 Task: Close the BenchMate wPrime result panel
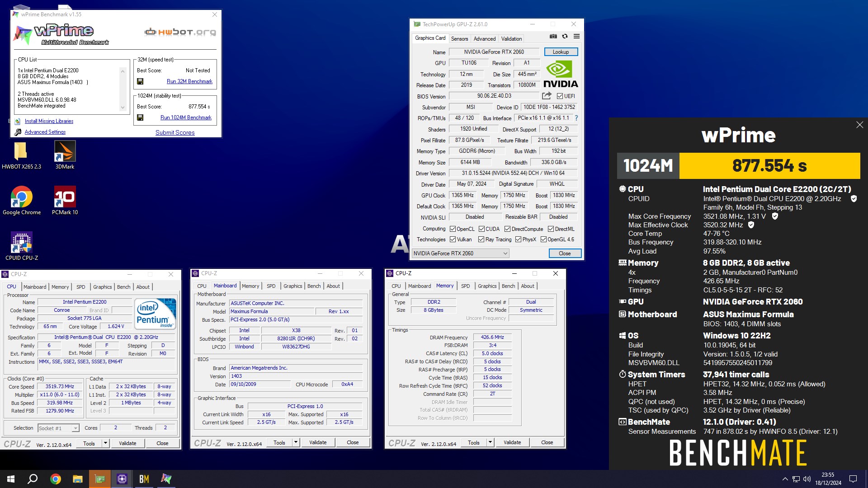coord(859,125)
